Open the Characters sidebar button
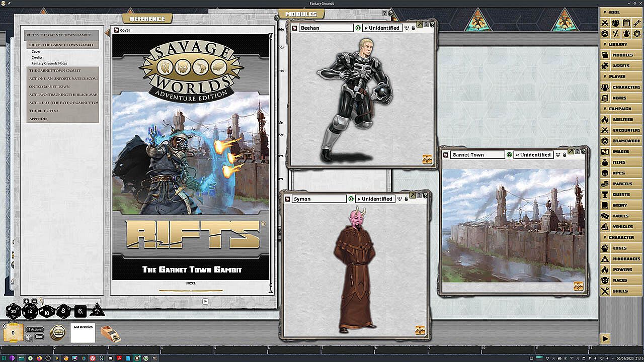Viewport: 644px width, 362px height. tap(621, 87)
